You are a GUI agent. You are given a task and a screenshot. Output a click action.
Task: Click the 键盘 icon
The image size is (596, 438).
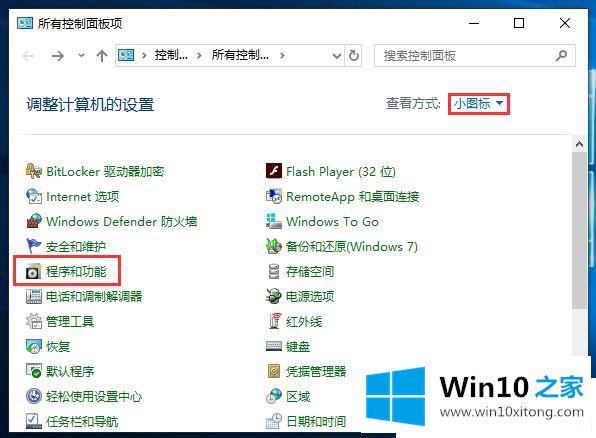[274, 346]
